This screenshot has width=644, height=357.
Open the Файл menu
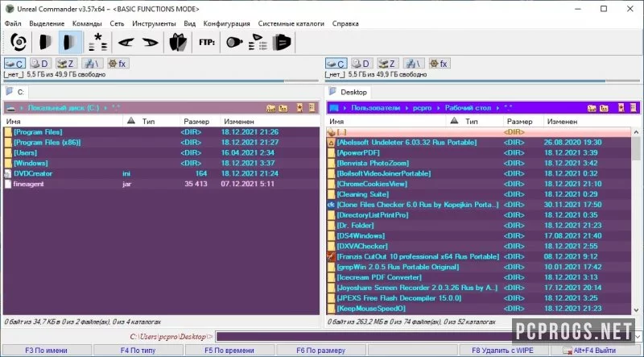[13, 23]
